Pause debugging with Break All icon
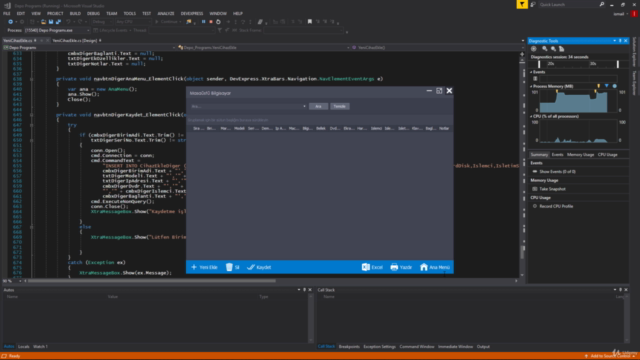 click(x=203, y=22)
